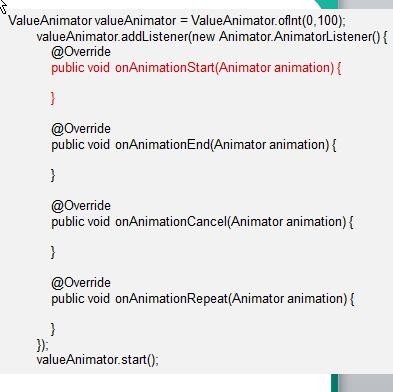Click the red closing brace of onAnimationStart

pyautogui.click(x=53, y=98)
